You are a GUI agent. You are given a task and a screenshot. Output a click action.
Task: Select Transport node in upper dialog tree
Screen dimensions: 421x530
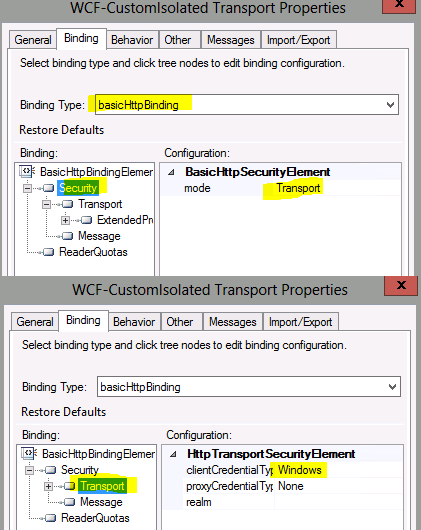pyautogui.click(x=100, y=204)
